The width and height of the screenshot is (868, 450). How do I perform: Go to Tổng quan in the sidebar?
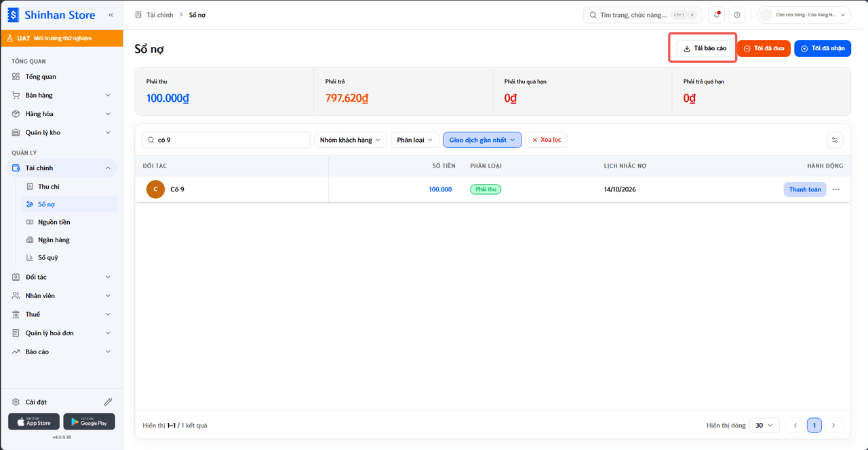pyautogui.click(x=62, y=77)
